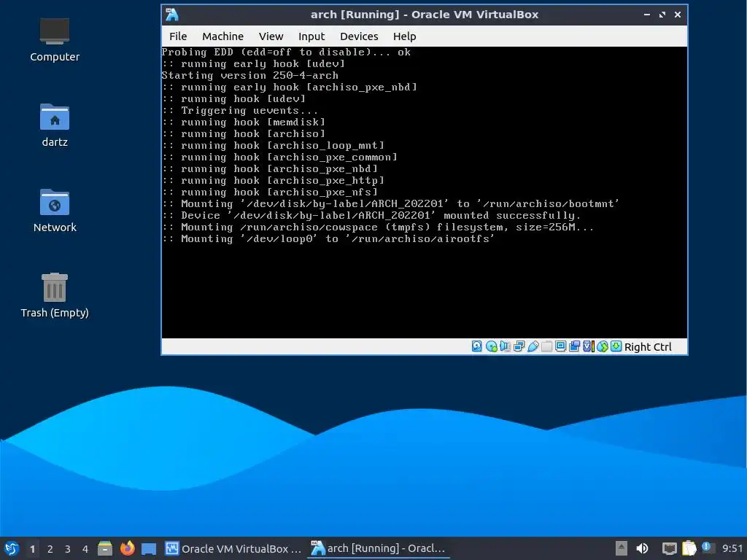Screen dimensions: 747x560
Task: Switch to workspace 3
Action: tap(68, 549)
